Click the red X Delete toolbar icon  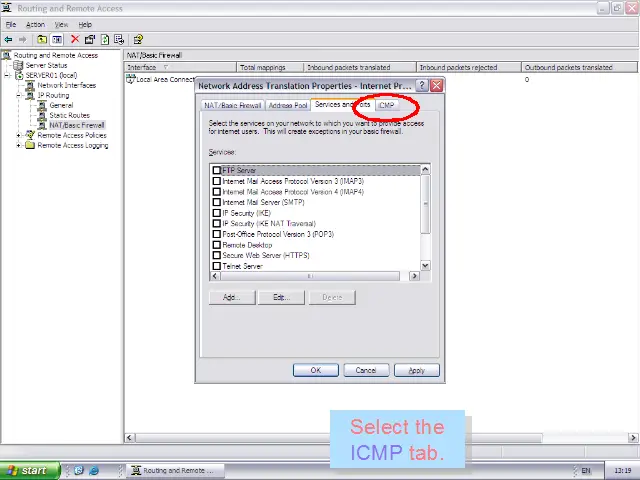coord(75,39)
